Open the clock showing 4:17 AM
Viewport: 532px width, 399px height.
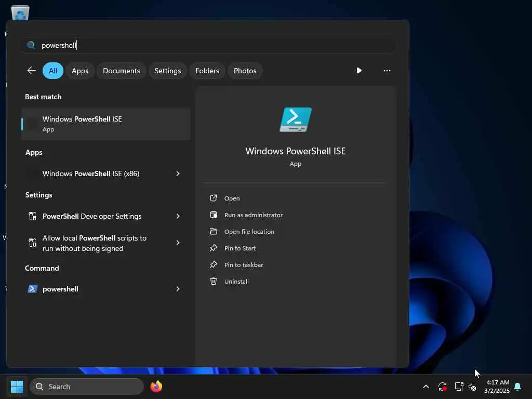click(x=497, y=387)
